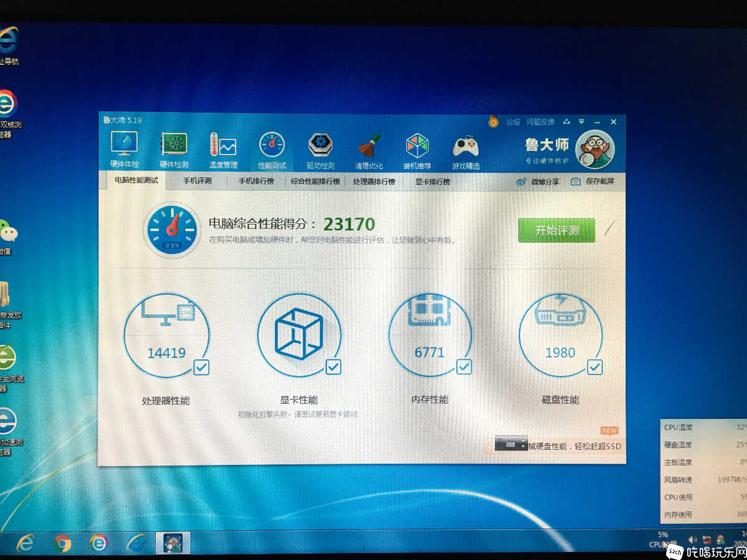Open Google Chrome from taskbar

pos(62,543)
